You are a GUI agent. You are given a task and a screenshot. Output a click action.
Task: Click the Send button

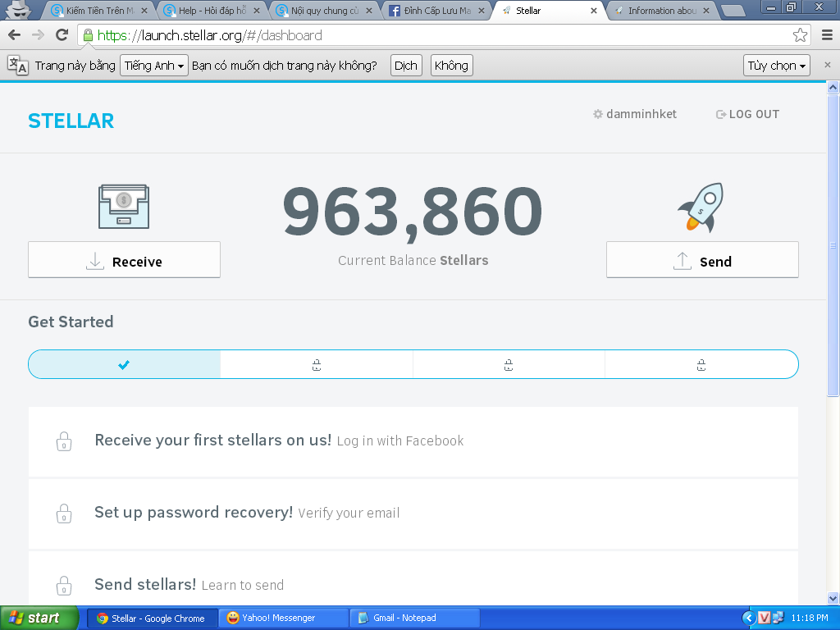click(x=702, y=260)
